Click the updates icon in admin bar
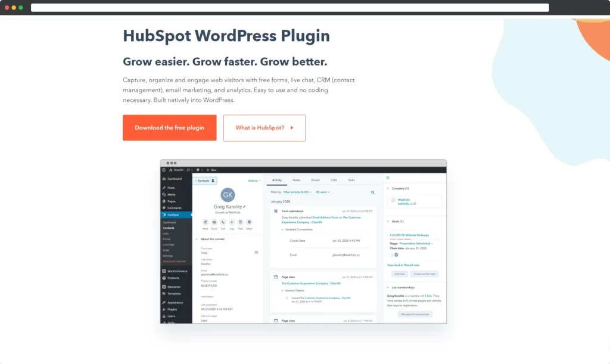Screen dimensions: 610x364 click(x=188, y=170)
